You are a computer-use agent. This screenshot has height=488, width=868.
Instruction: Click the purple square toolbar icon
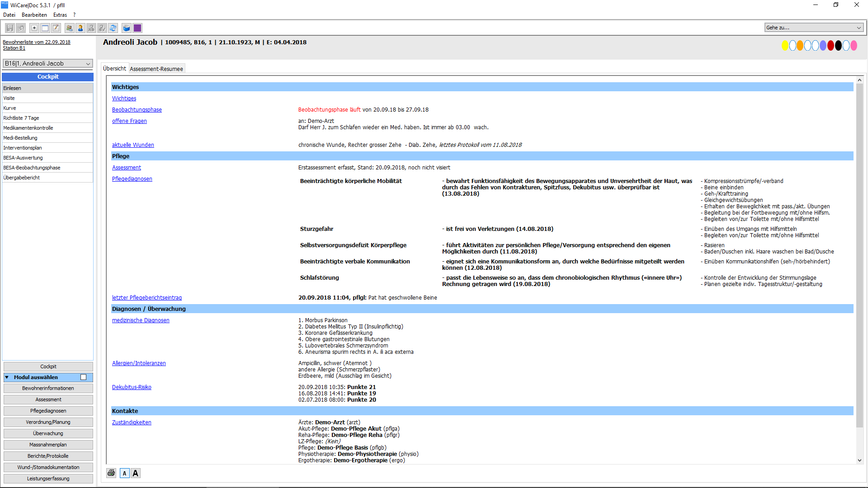(137, 28)
